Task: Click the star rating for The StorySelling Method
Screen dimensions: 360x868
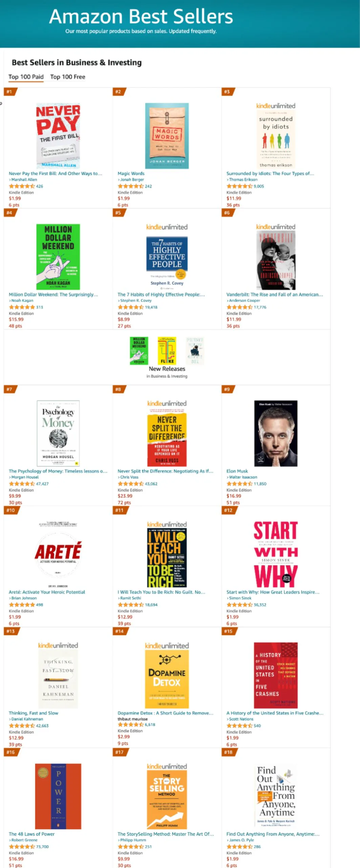Action: pyautogui.click(x=130, y=847)
